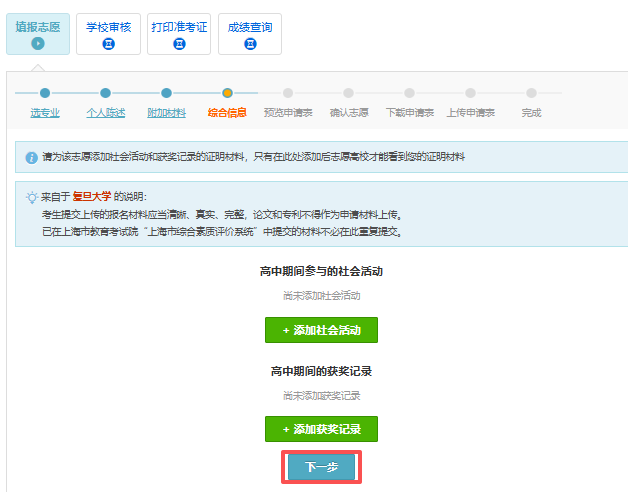Click placeholder text 尚未添加社会活动
Viewport: 628px width, 492px height.
322,296
